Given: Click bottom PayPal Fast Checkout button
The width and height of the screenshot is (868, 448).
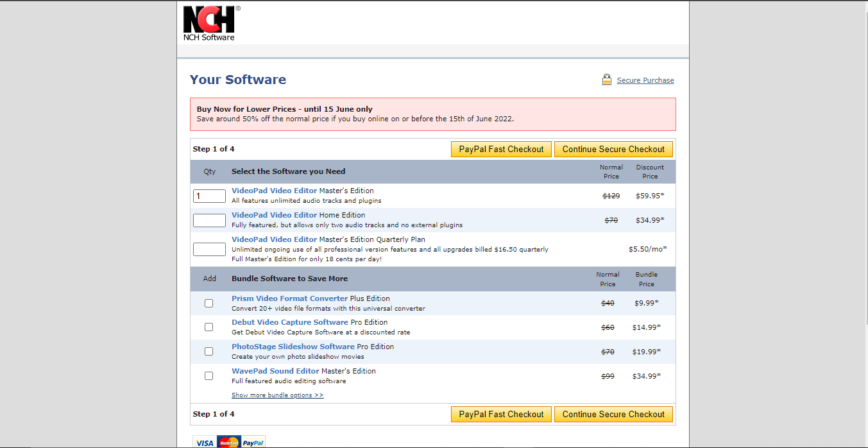Looking at the screenshot, I should [x=501, y=414].
